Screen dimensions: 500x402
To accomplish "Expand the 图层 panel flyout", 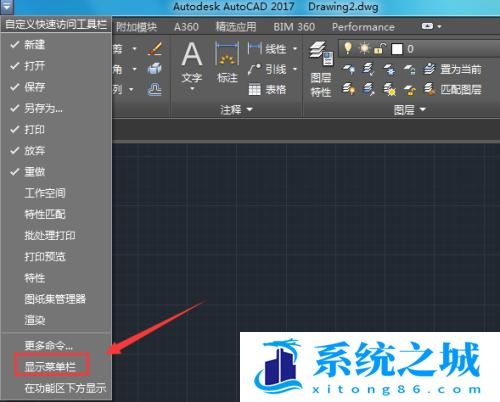I will (410, 109).
